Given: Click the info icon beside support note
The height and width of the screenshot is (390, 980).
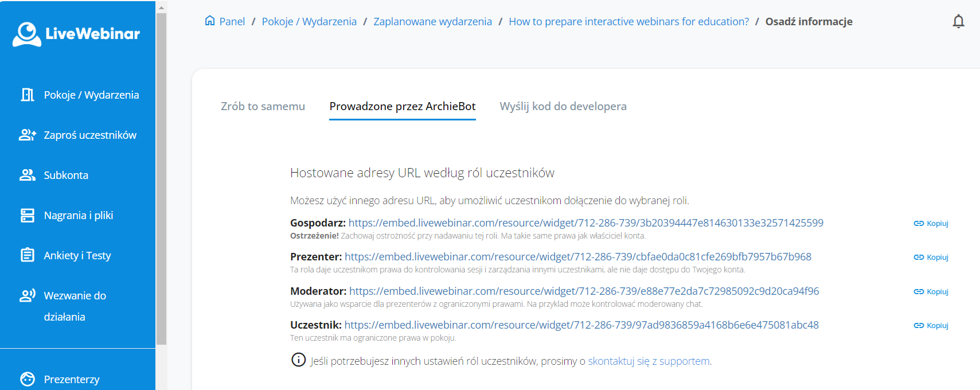Looking at the screenshot, I should [298, 360].
